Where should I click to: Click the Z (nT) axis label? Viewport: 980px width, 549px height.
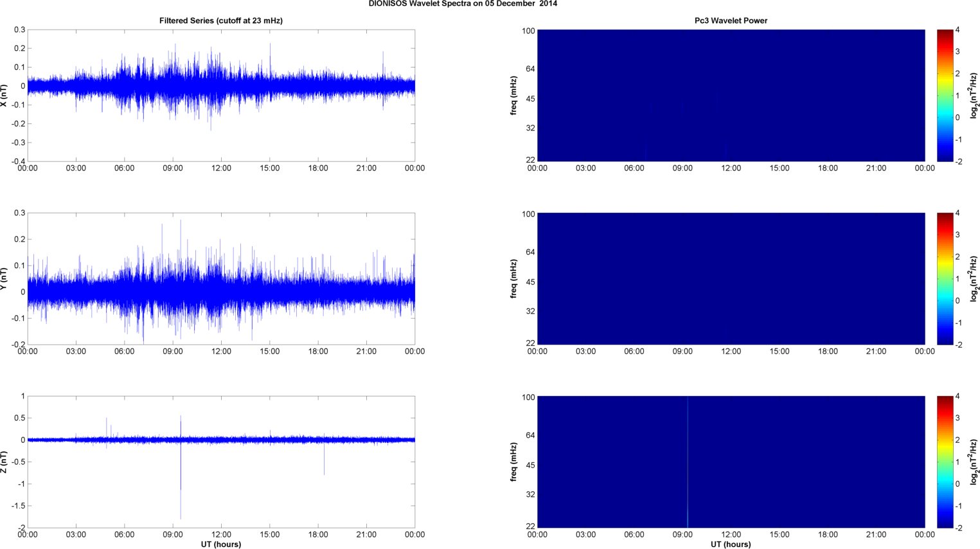pyautogui.click(x=4, y=462)
